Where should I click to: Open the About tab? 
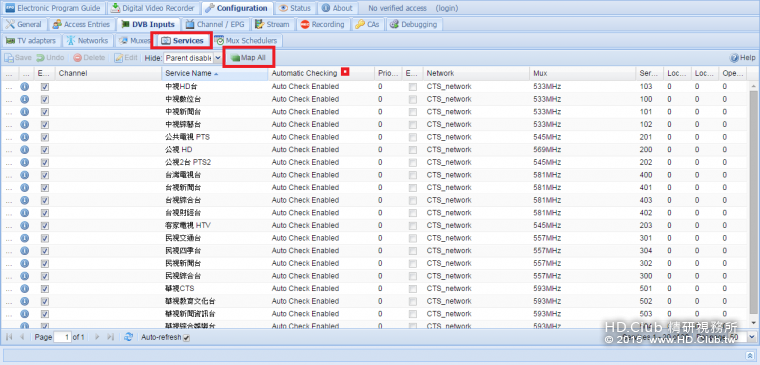tap(337, 8)
